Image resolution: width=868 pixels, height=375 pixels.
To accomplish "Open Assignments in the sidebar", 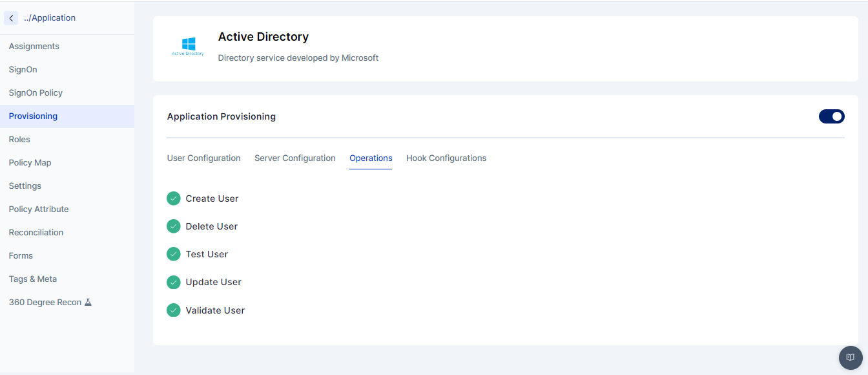I will click(x=34, y=47).
